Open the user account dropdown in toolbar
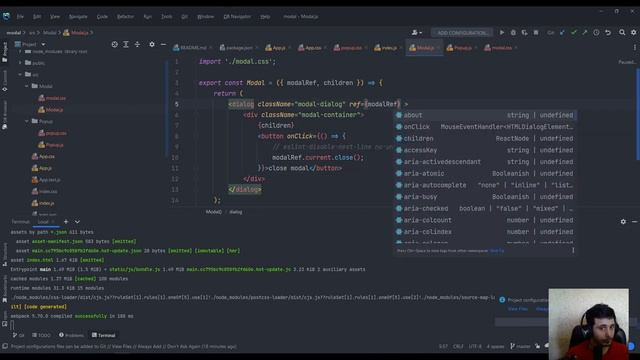Screen dimensions: 640x360 click(x=417, y=32)
